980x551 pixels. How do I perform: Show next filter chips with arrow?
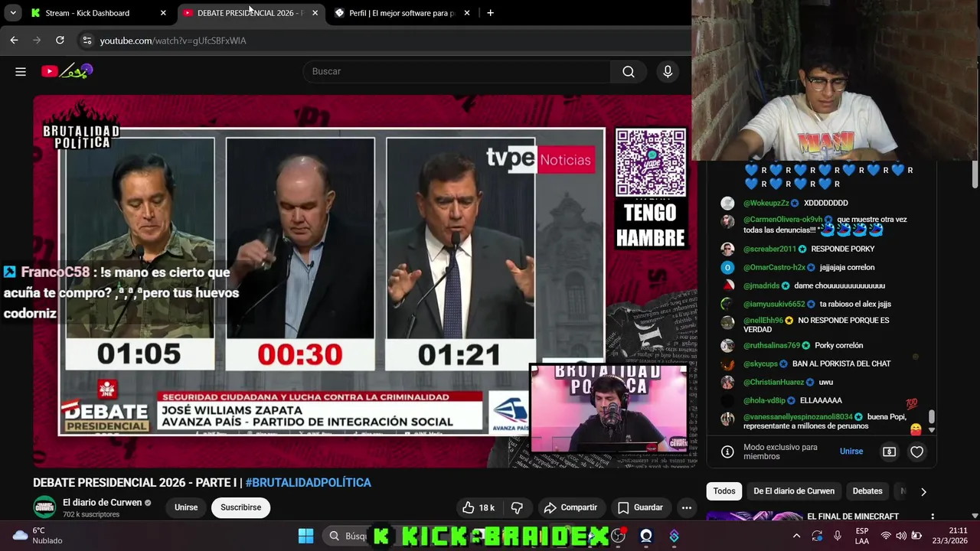(x=923, y=491)
